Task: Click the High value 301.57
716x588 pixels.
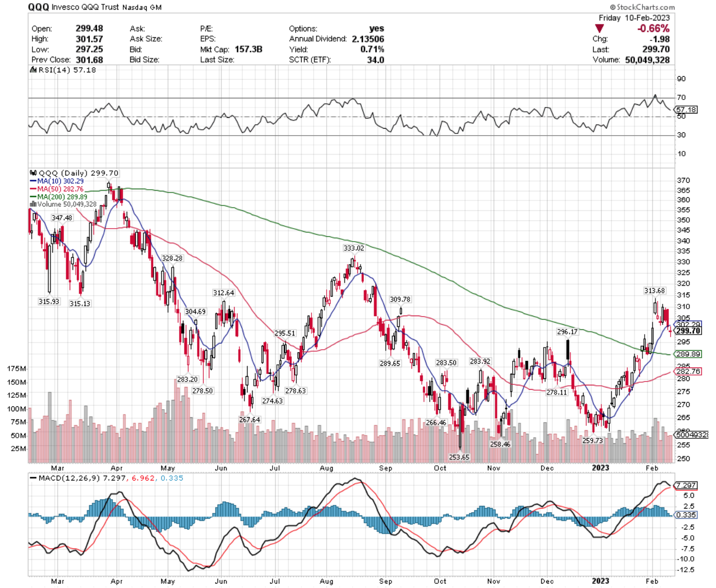Action: (89, 39)
